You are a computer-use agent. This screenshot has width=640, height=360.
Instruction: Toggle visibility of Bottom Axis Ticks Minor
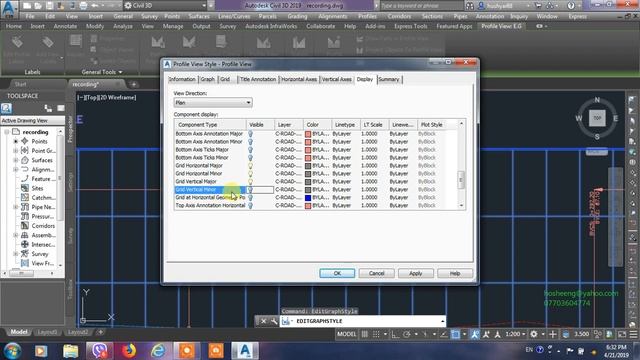click(250, 158)
